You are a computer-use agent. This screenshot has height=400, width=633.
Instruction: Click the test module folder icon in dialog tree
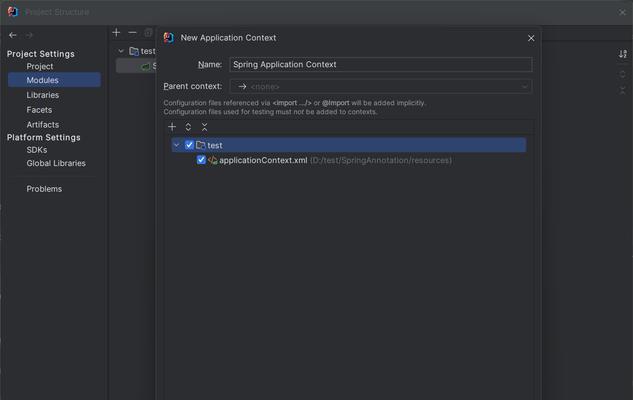(x=201, y=145)
